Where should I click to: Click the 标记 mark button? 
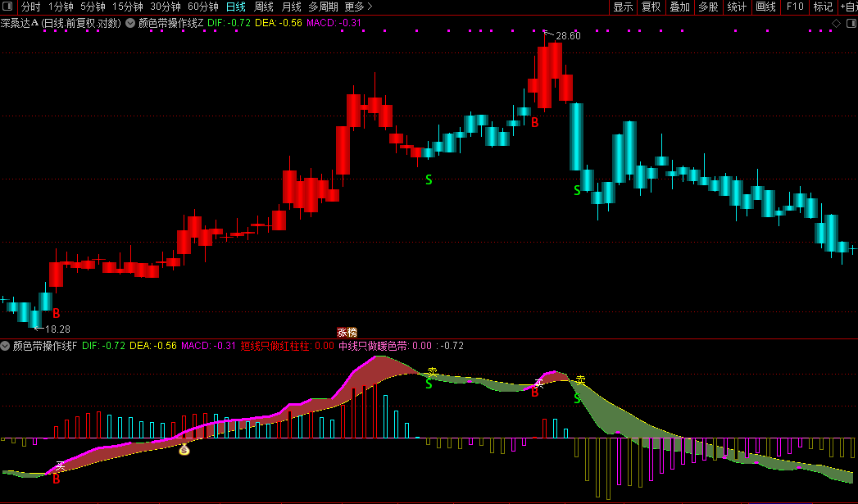point(823,7)
